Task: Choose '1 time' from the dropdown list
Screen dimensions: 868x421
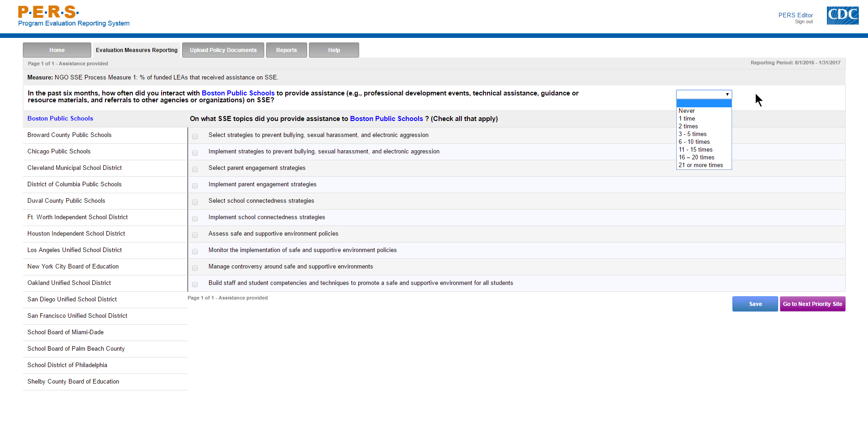Action: click(x=704, y=119)
